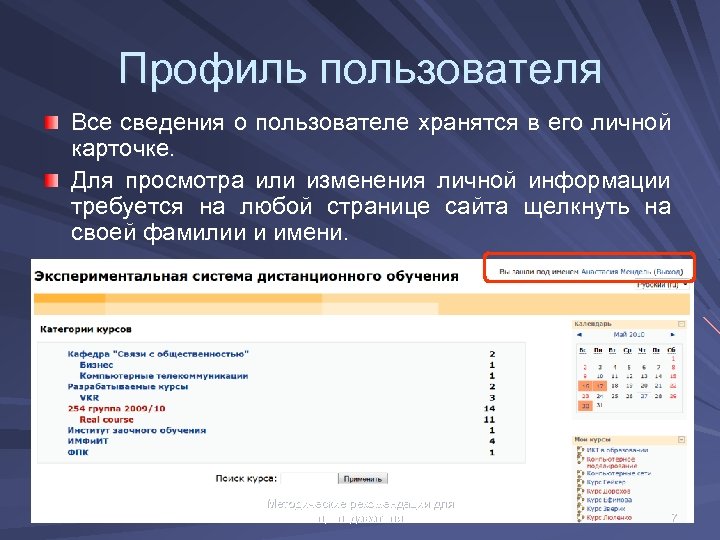Click the Категории курсов heading
This screenshot has width=720, height=540.
(86, 329)
